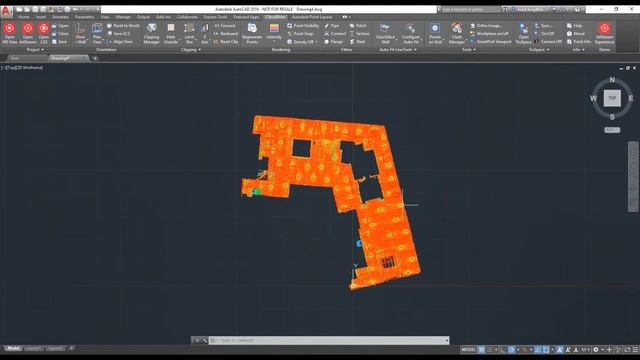This screenshot has width=640, height=360.
Task: Expand the Tools panel dropdown
Action: (469, 50)
